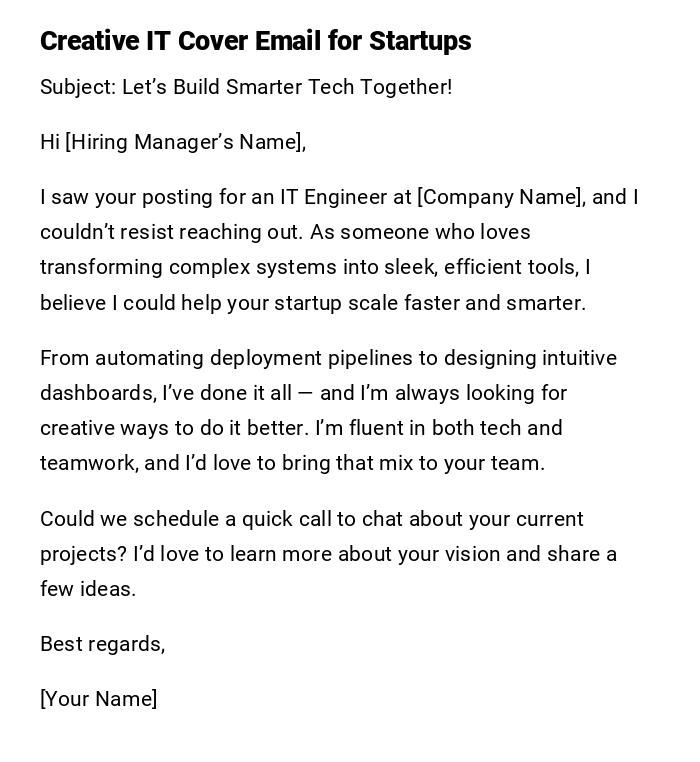This screenshot has width=700, height=762.
Task: Select the [Hiring Manager's Name] placeholder
Action: tap(184, 142)
